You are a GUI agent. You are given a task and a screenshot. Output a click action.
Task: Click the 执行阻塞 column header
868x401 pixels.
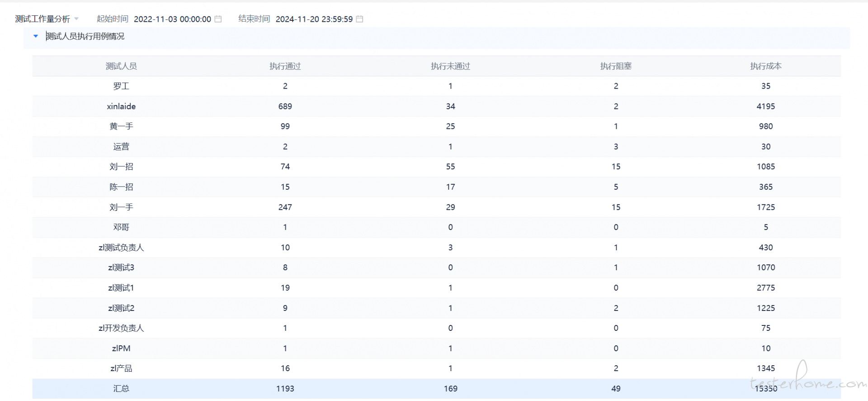tap(616, 66)
